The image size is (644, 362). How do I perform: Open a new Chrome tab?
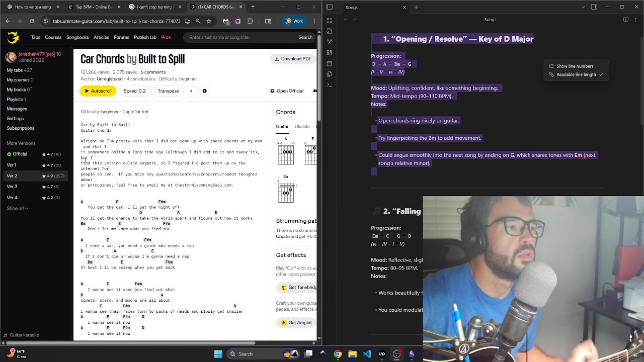(x=253, y=7)
